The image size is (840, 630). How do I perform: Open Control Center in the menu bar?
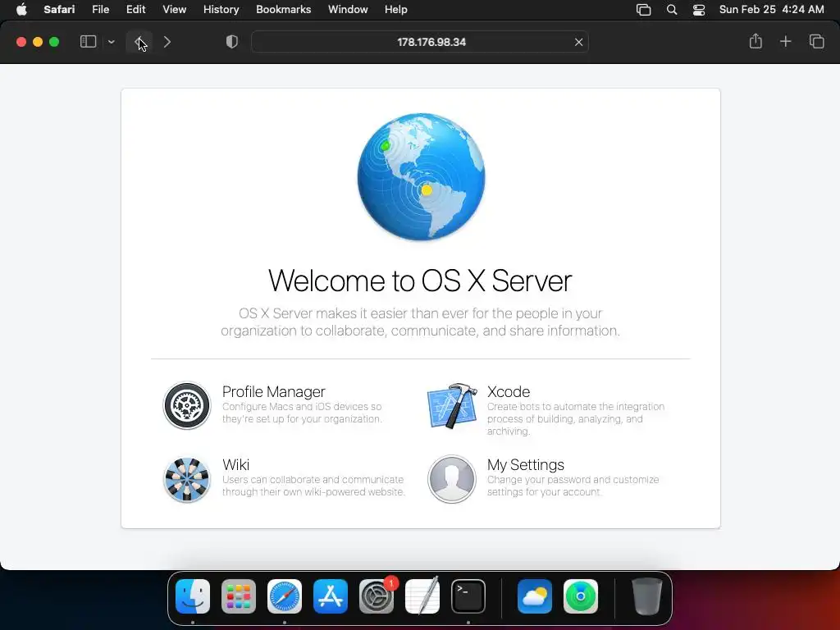(x=699, y=10)
